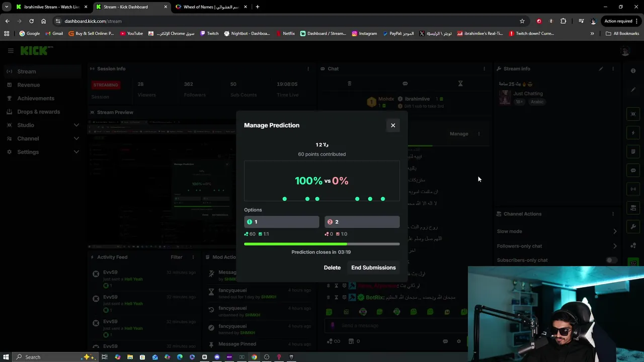Screen dimensions: 644x362
Task: Click the taskbar Search box
Action: point(54,357)
